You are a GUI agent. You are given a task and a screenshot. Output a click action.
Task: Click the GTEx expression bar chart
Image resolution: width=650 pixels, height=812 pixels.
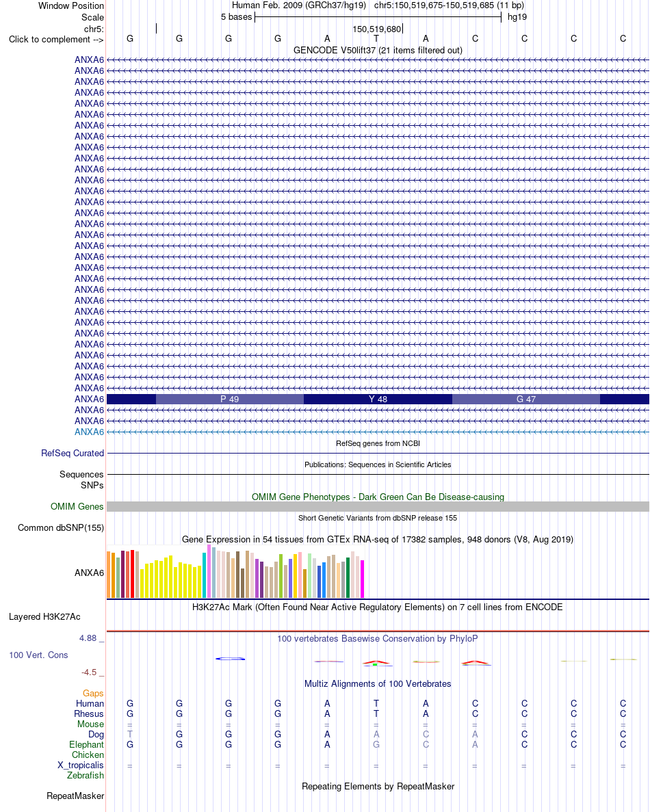(x=235, y=571)
